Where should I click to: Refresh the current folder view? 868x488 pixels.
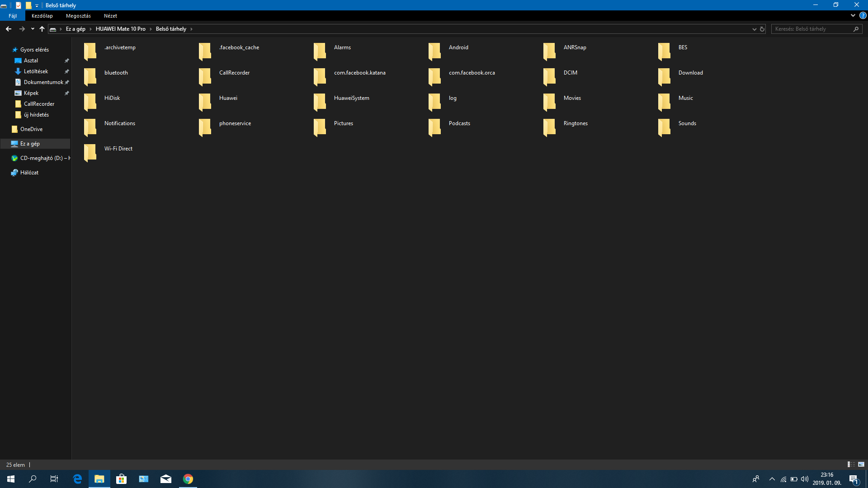(x=762, y=29)
